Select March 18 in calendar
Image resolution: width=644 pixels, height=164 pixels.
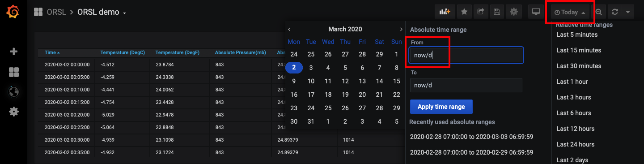328,95
